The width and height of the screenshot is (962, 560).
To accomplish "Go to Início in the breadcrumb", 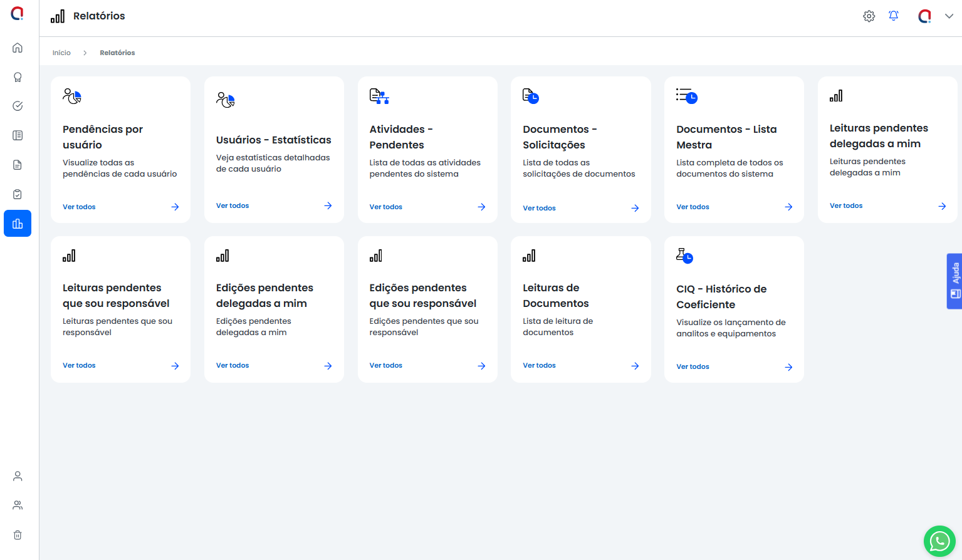I will (61, 53).
